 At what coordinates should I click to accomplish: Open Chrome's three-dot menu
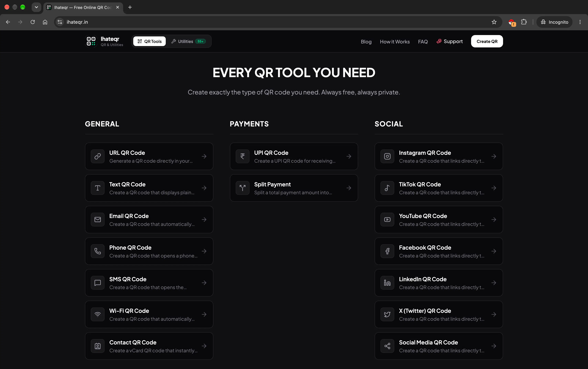tap(580, 22)
